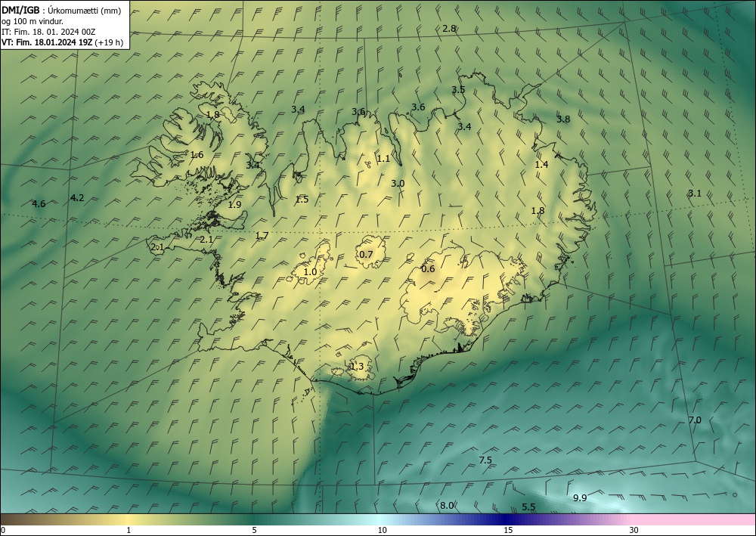This screenshot has height=536, width=756.
Task: Click the 5.5 value near the bottom
Action: tap(529, 507)
